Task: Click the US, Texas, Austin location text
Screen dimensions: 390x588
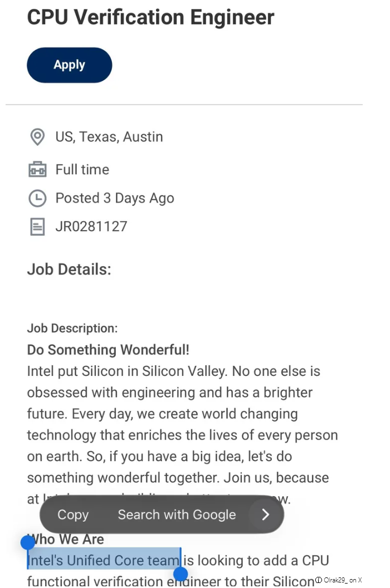Action: [109, 137]
